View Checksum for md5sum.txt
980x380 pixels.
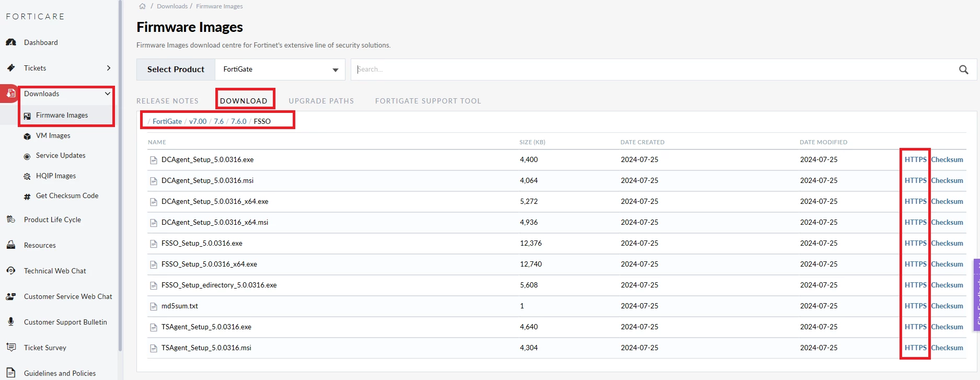pyautogui.click(x=947, y=306)
